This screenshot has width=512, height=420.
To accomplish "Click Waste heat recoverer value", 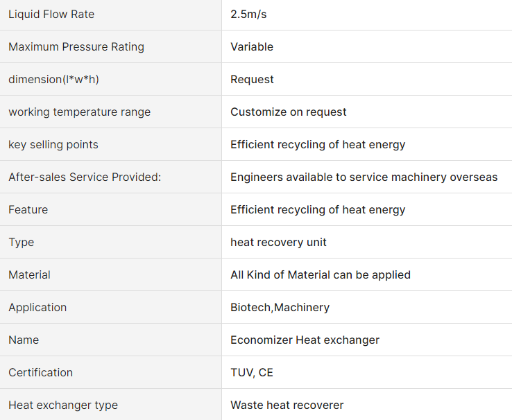I will (x=287, y=405).
